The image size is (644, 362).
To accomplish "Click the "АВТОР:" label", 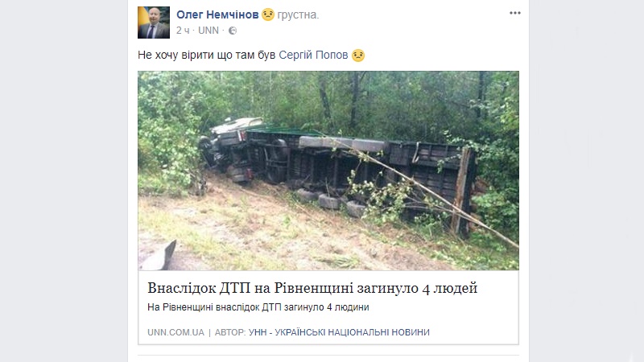I will coord(230,332).
